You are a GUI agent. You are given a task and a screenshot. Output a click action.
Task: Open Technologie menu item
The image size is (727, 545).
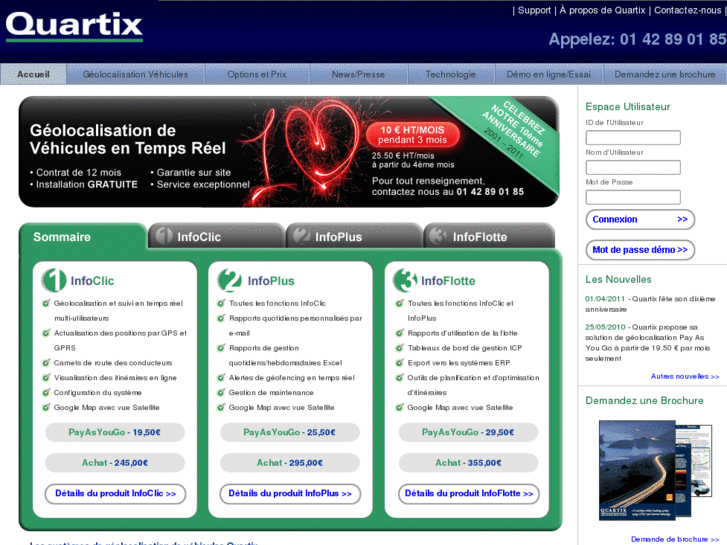[x=451, y=74]
